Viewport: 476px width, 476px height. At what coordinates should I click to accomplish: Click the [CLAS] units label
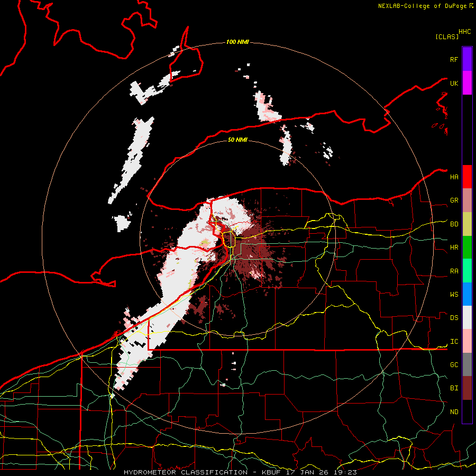click(x=447, y=36)
